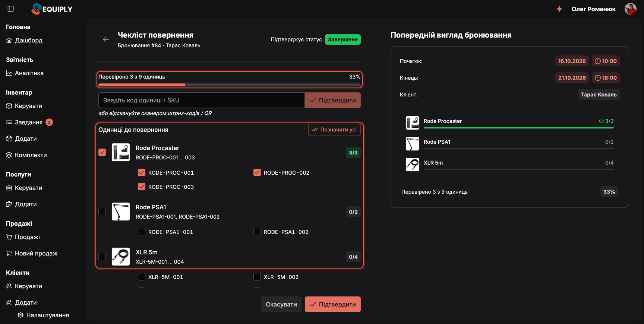Click the Позначити усі button
Viewport: 644px width, 324px height.
pyautogui.click(x=334, y=130)
